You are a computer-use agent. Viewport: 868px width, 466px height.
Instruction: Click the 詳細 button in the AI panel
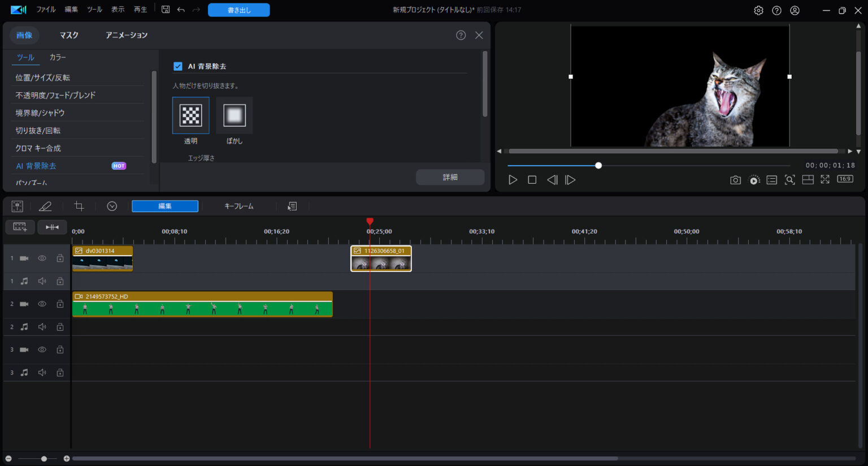point(450,177)
